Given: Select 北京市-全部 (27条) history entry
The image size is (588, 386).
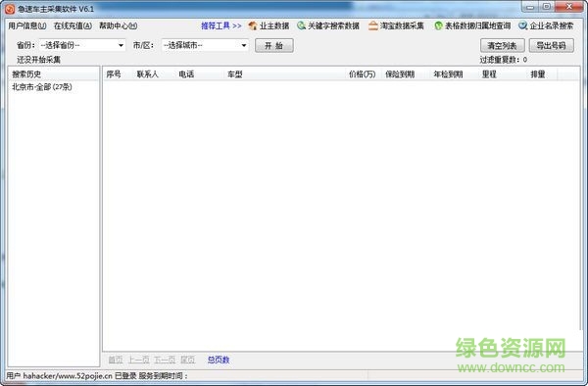Looking at the screenshot, I should pyautogui.click(x=42, y=87).
